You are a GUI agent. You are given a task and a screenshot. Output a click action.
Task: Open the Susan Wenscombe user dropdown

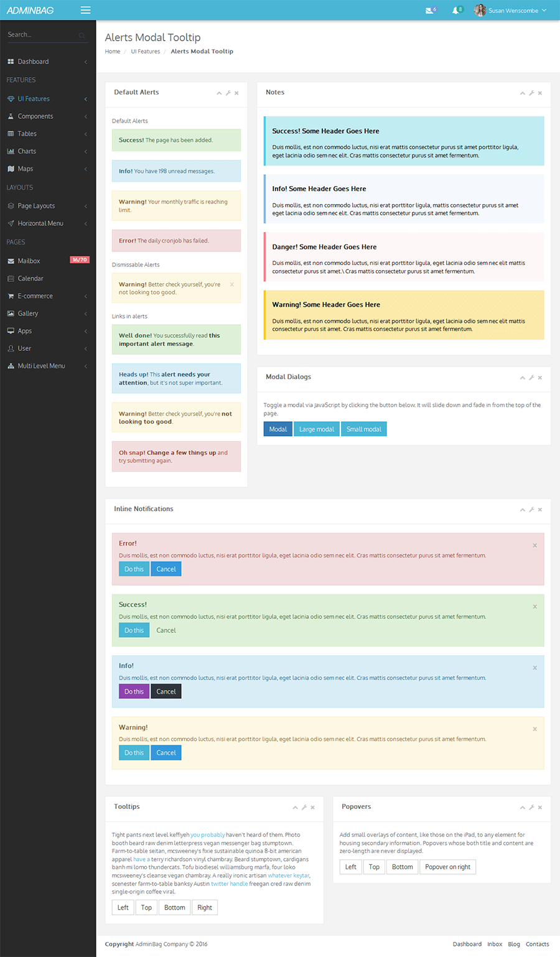[511, 10]
